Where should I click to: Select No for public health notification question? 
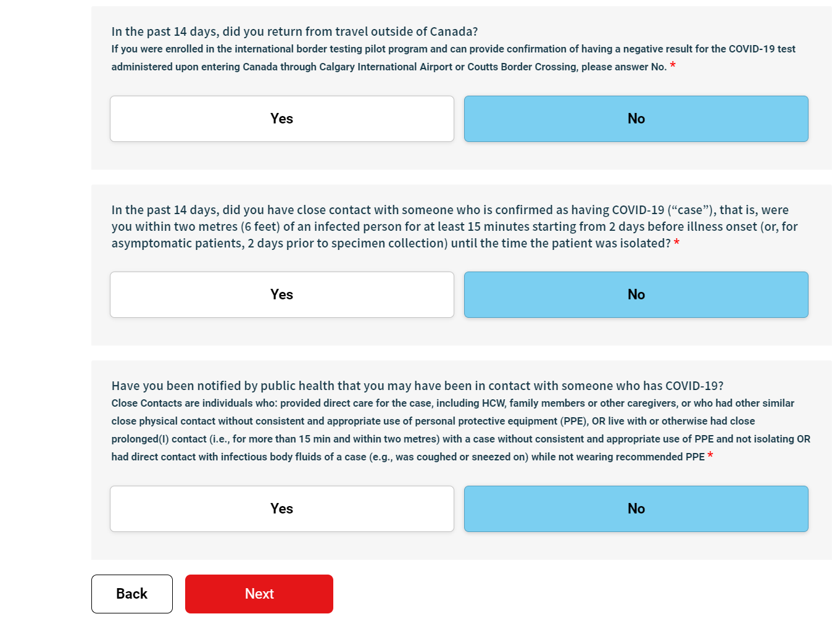pos(636,509)
